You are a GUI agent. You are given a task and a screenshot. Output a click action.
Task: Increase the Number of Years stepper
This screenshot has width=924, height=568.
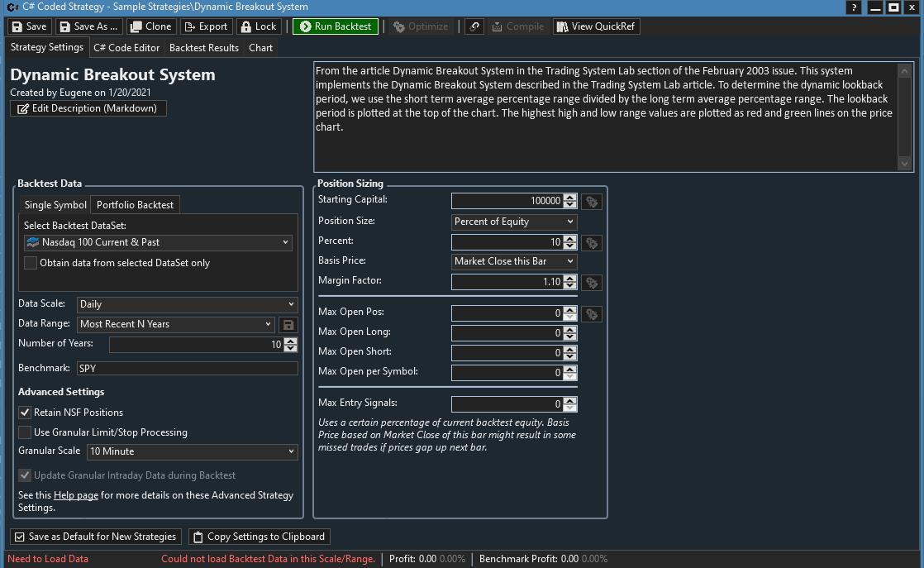[x=290, y=341]
